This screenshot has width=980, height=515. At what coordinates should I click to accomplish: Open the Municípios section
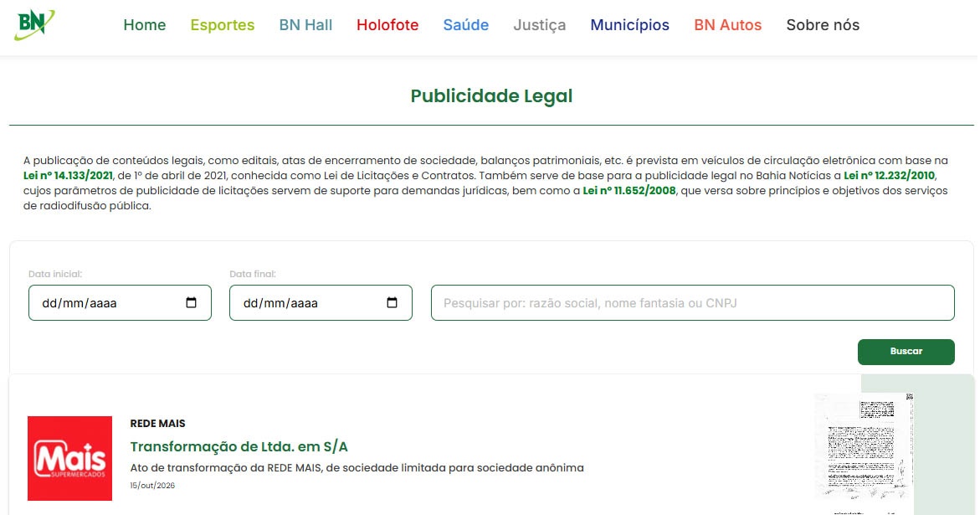click(629, 25)
